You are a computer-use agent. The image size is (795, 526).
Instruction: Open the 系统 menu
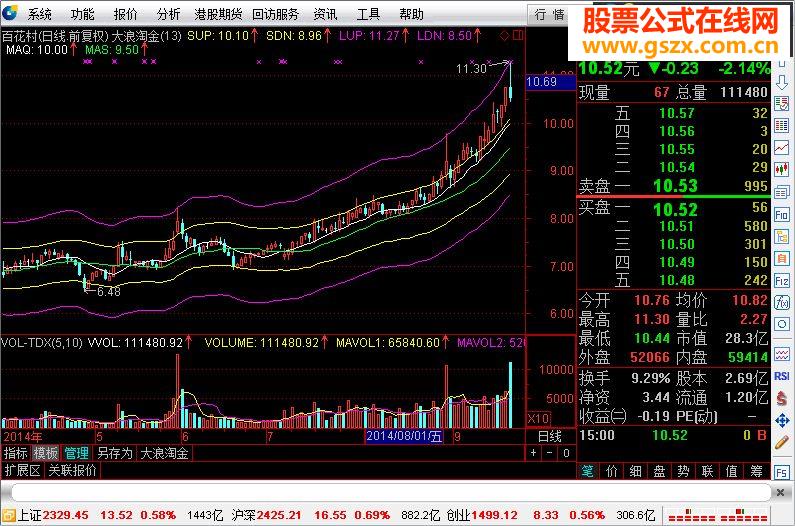point(40,14)
